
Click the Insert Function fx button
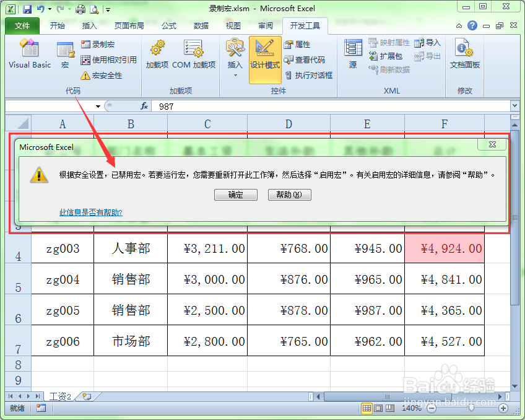click(144, 106)
